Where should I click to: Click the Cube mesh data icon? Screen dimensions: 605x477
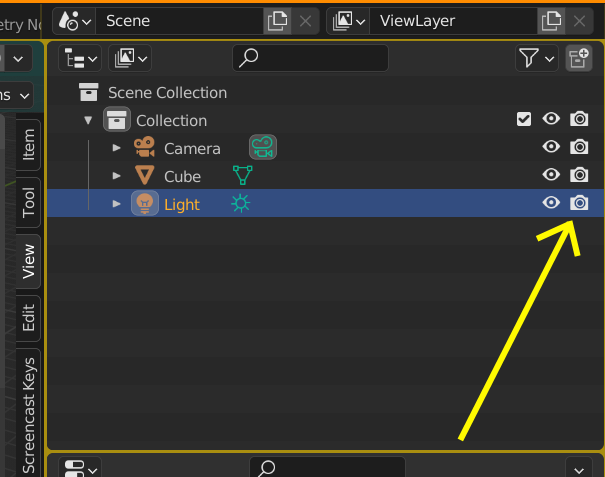pyautogui.click(x=242, y=176)
